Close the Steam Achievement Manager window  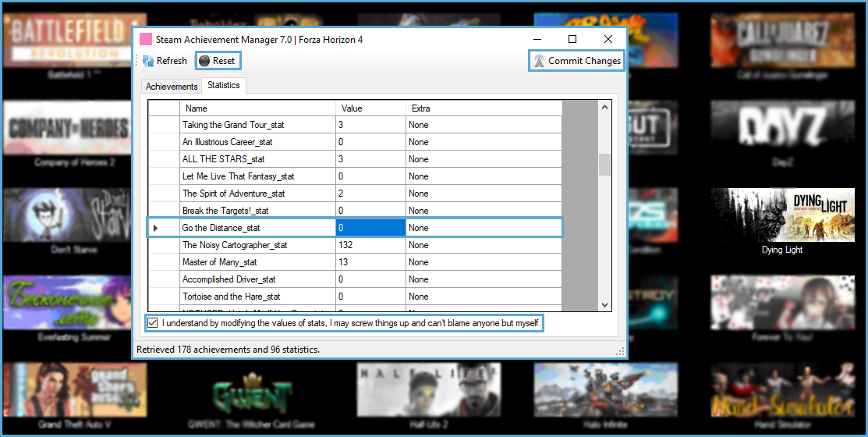[608, 39]
